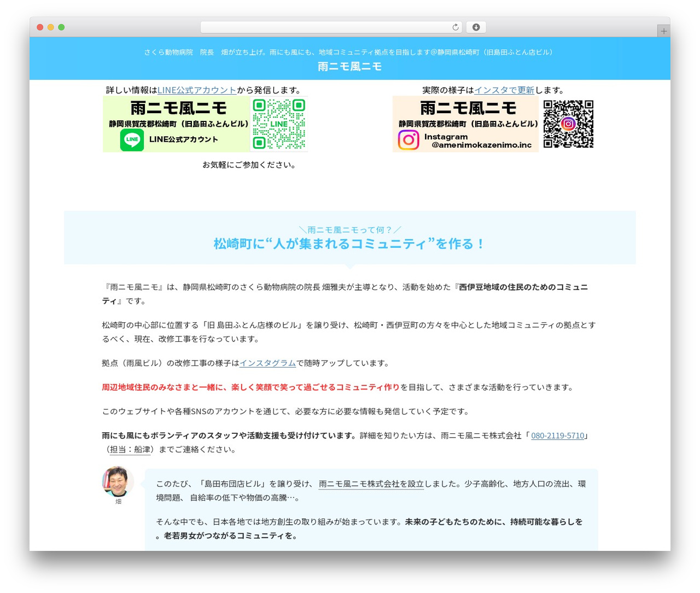Close the browser window with red button
This screenshot has height=593, width=700.
coord(40,27)
